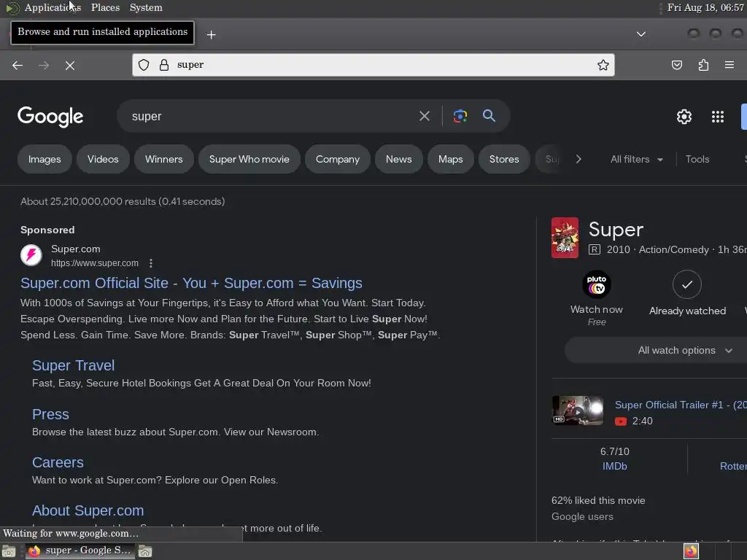Image resolution: width=747 pixels, height=560 pixels.
Task: Click Firefox icon in bottom-right panel
Action: tap(691, 551)
